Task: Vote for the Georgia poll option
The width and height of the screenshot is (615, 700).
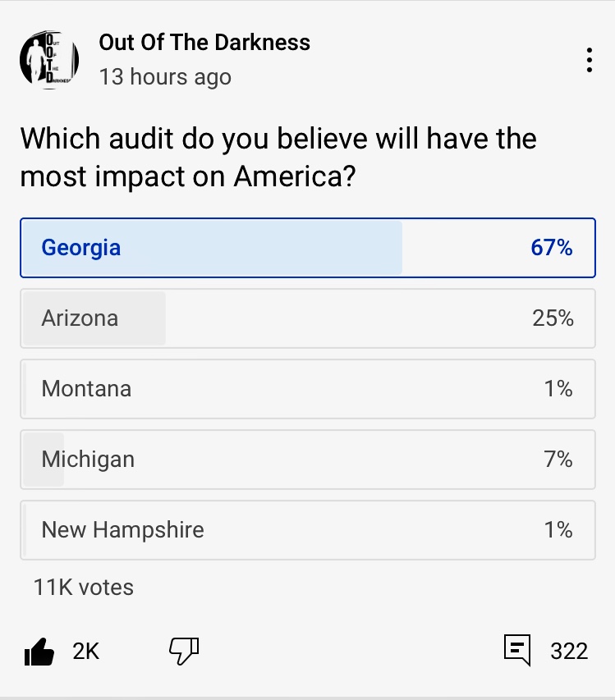Action: 307,248
